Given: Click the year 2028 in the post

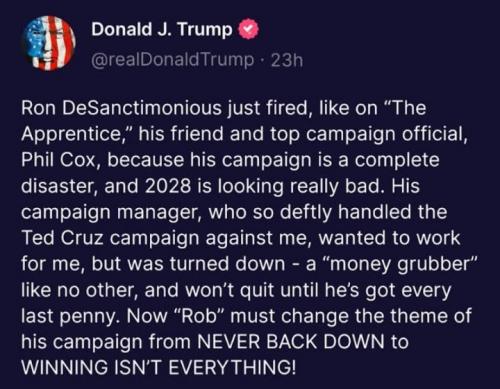Looking at the screenshot, I should point(168,186).
